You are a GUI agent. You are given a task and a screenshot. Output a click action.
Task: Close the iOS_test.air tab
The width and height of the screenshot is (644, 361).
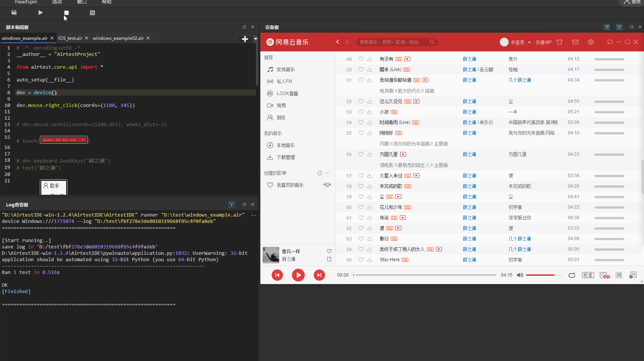(x=86, y=38)
